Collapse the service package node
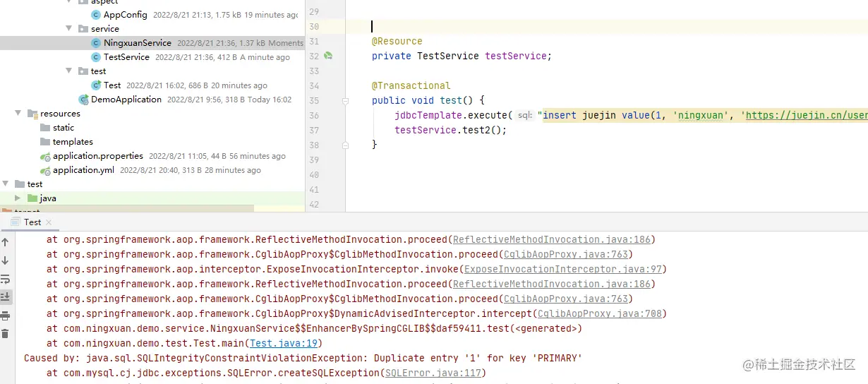The height and width of the screenshot is (384, 868). 69,28
